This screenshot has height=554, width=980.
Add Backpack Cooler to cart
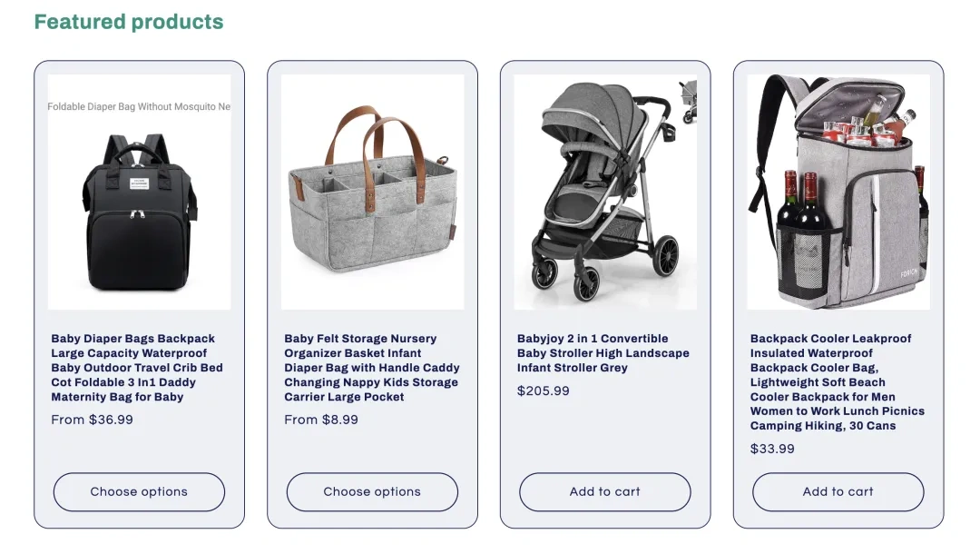pos(838,492)
